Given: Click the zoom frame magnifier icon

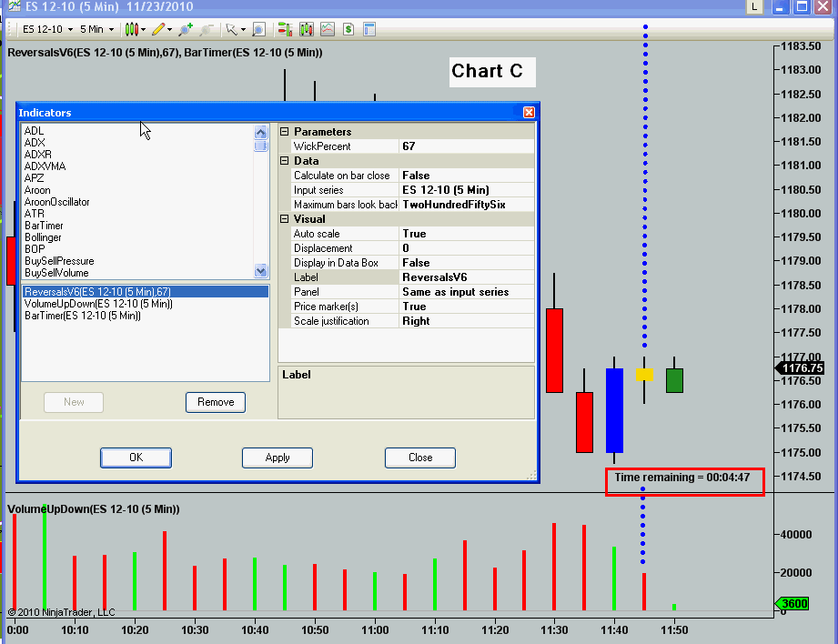Looking at the screenshot, I should pos(259,29).
